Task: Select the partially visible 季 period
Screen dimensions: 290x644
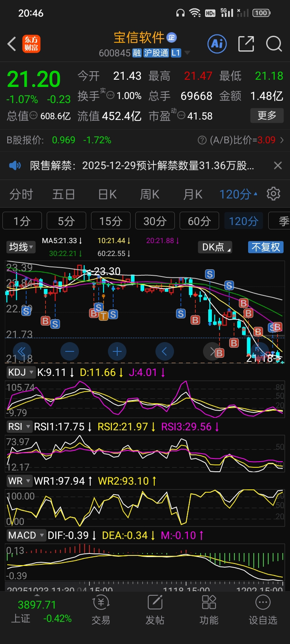Action: (x=280, y=221)
